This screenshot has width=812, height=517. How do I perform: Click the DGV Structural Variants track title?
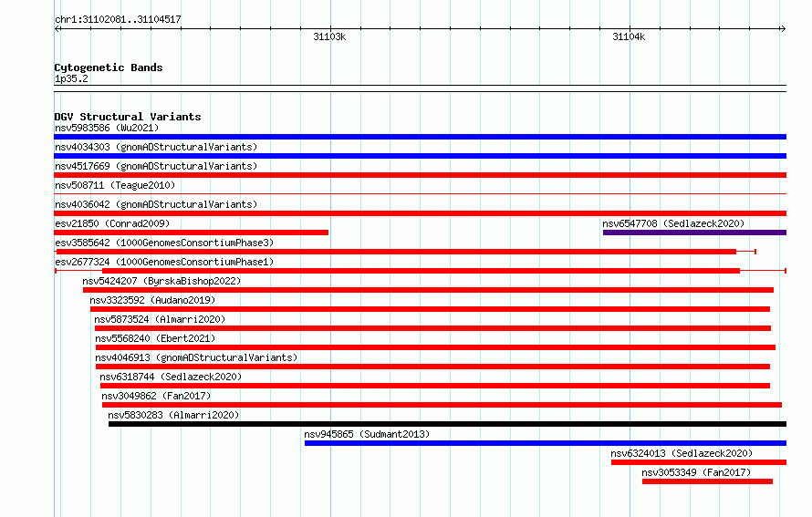pyautogui.click(x=128, y=117)
